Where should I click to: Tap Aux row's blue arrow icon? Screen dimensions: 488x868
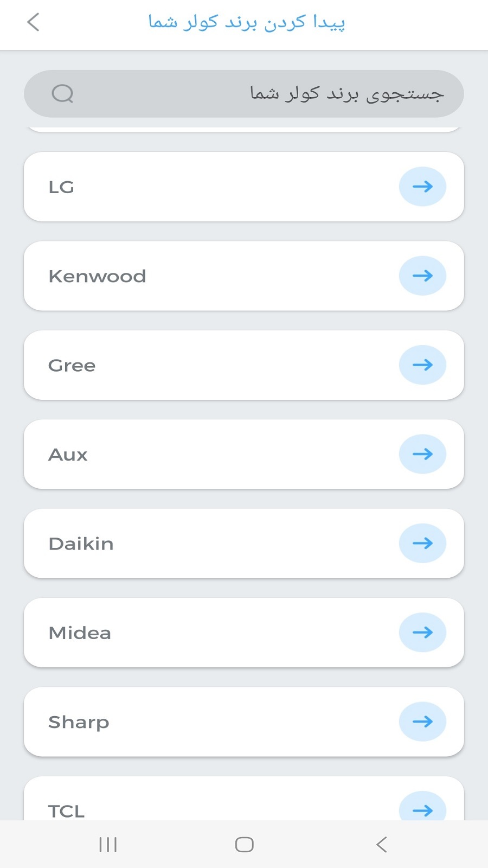pyautogui.click(x=422, y=454)
